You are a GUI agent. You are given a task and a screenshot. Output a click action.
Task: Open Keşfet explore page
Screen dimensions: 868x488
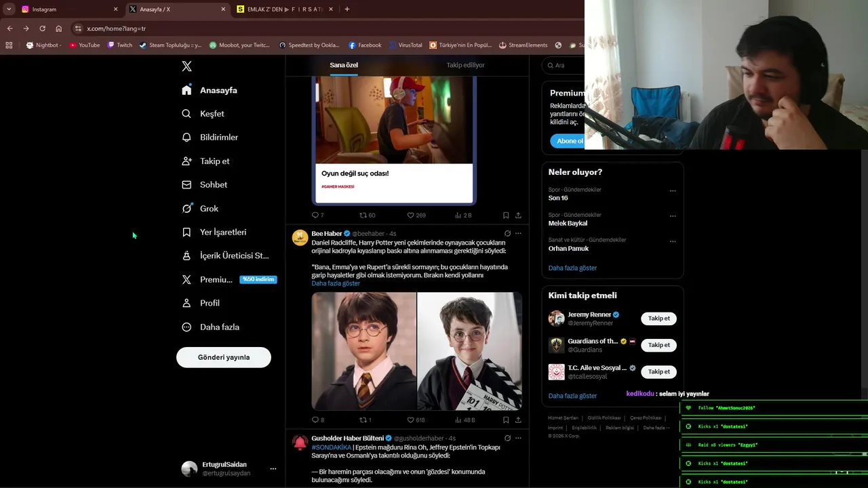[x=203, y=114]
